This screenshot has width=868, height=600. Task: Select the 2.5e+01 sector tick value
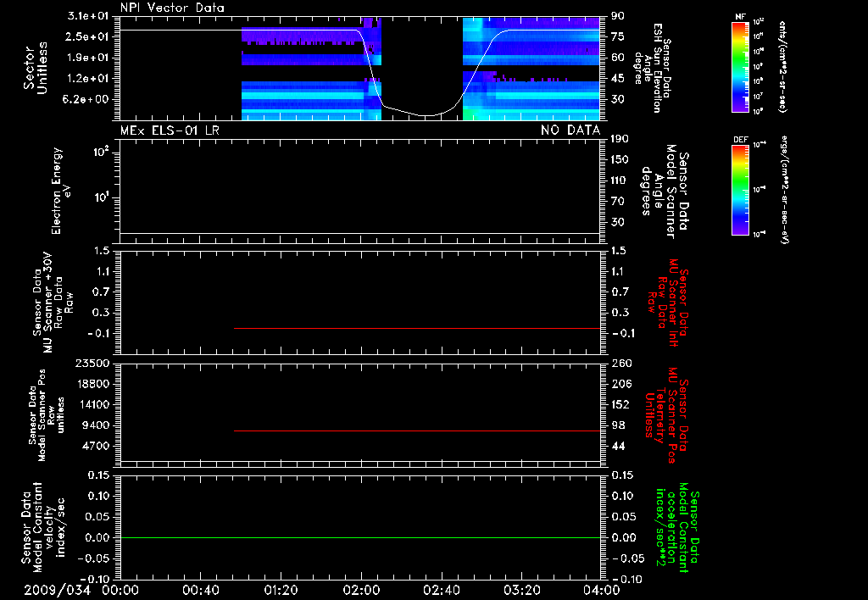click(x=88, y=36)
